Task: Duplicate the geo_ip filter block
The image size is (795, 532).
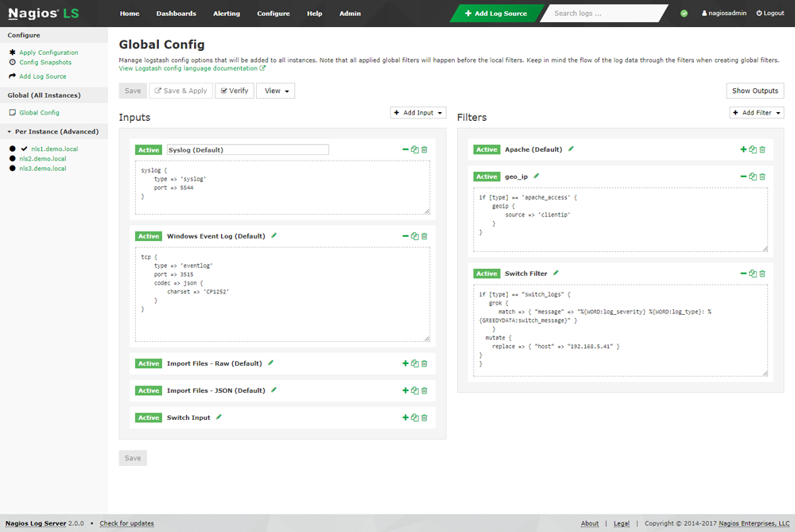Action: (x=753, y=177)
